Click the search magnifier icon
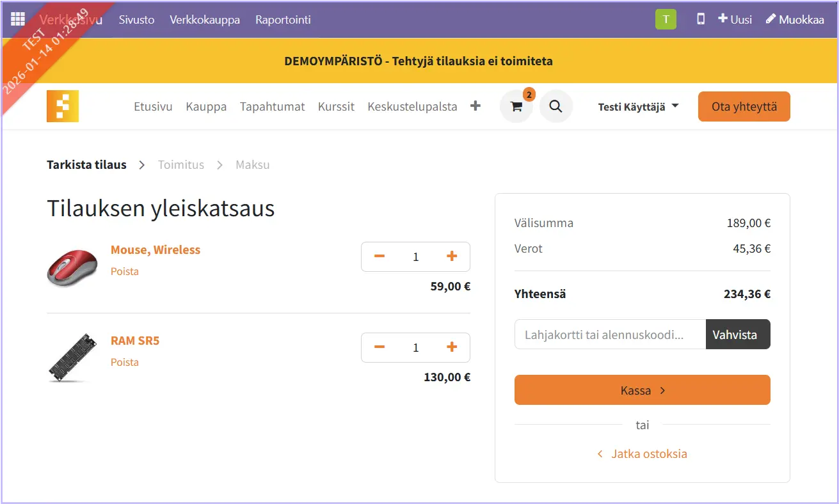The image size is (839, 504). click(555, 107)
